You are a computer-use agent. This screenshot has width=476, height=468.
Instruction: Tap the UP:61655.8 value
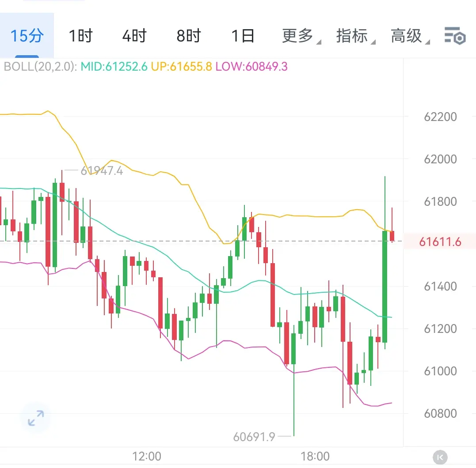pyautogui.click(x=181, y=66)
